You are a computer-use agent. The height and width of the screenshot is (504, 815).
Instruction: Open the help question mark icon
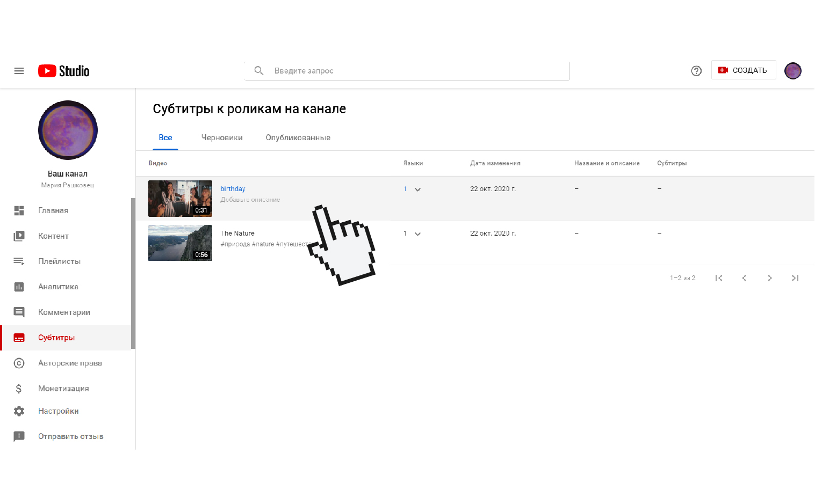tap(696, 71)
